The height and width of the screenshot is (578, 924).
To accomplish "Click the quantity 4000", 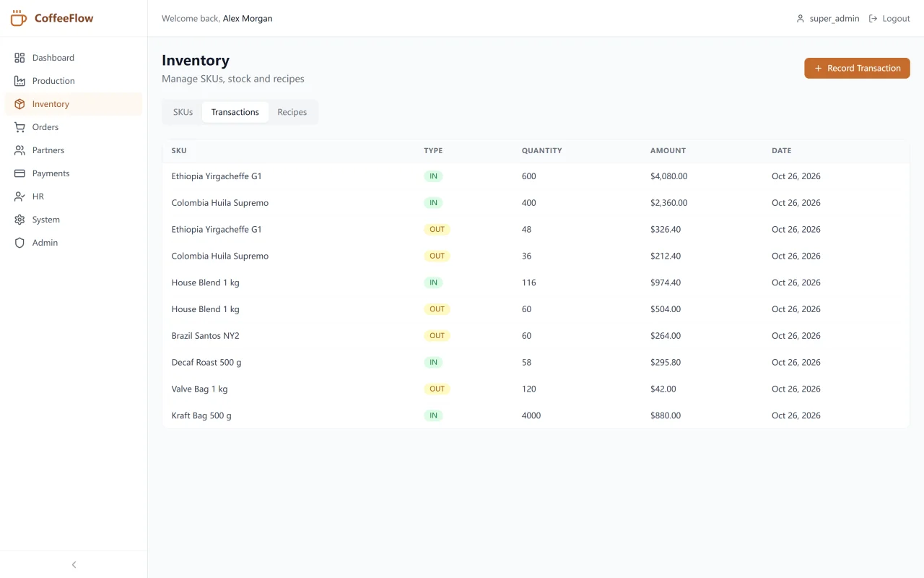I will pyautogui.click(x=531, y=415).
